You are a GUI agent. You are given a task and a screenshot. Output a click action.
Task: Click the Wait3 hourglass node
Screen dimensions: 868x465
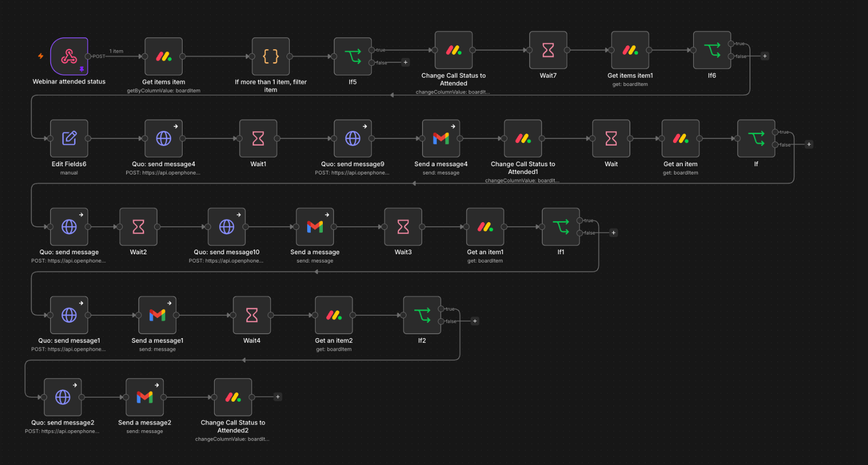[x=403, y=227]
